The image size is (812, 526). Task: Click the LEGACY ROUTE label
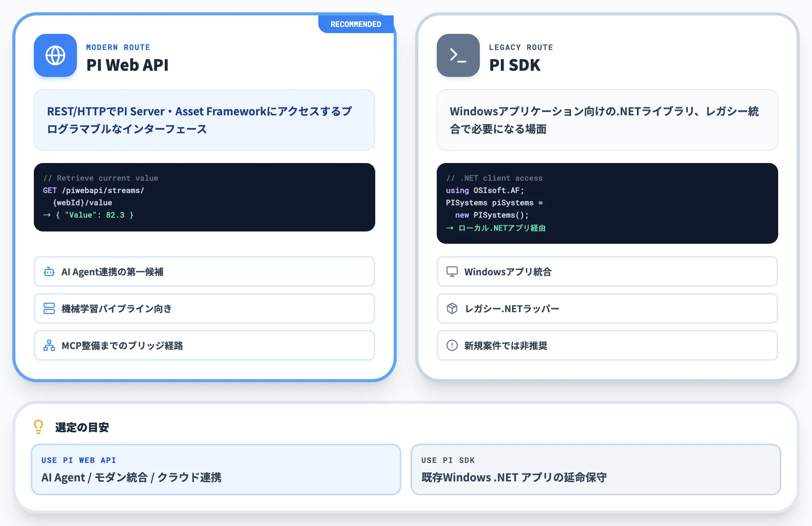click(x=521, y=47)
